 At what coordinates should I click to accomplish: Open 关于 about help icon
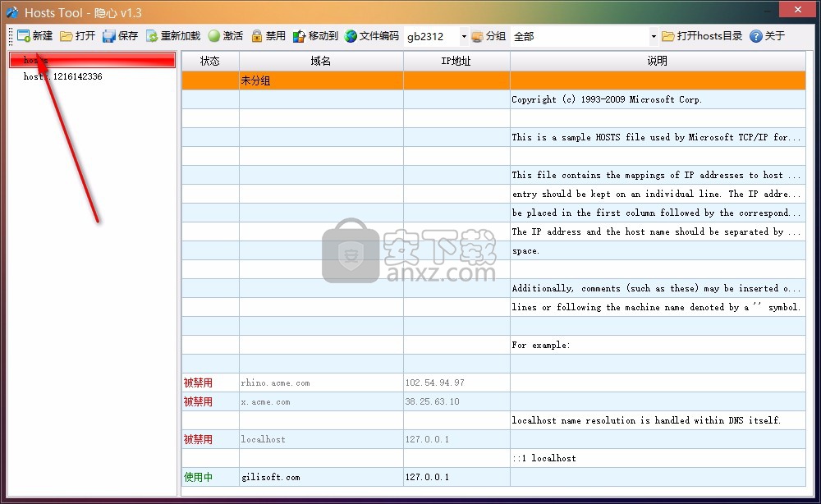pos(755,36)
